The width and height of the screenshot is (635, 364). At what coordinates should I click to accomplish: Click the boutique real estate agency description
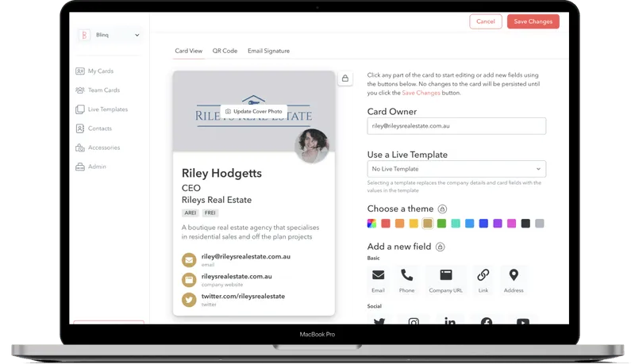click(x=250, y=232)
